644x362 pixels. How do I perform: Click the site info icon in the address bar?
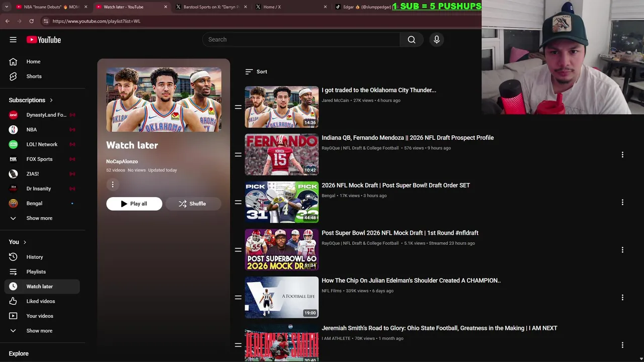(46, 21)
